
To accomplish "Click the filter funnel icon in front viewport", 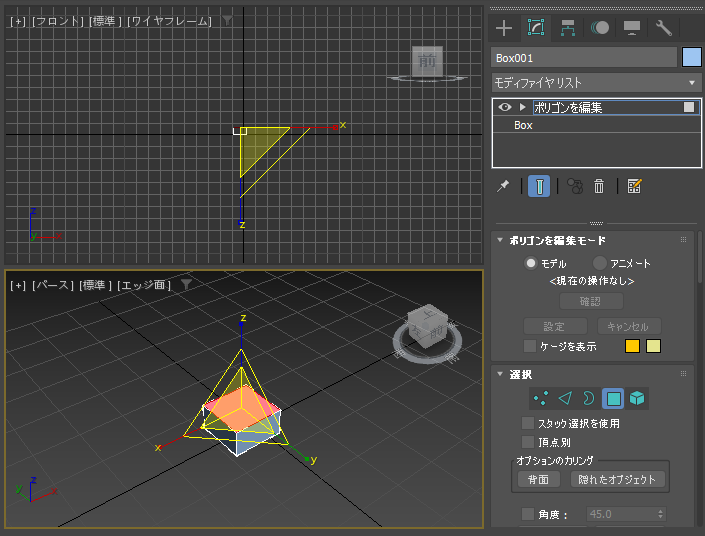I will coord(228,20).
